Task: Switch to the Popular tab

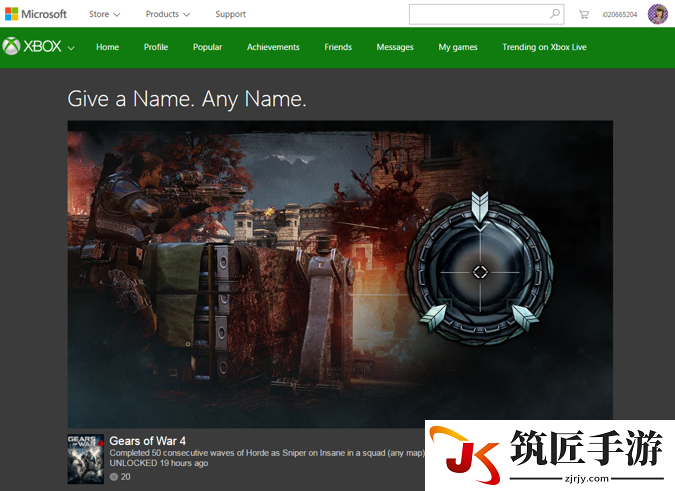Action: point(207,47)
